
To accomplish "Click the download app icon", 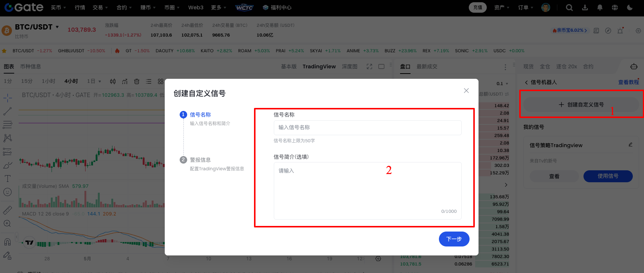I will pyautogui.click(x=585, y=7).
